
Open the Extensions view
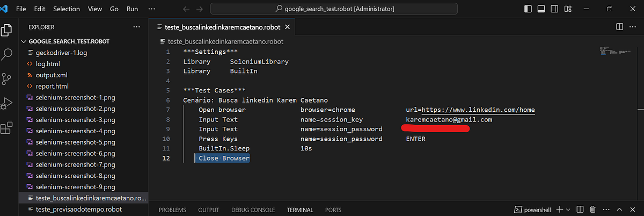(x=7, y=128)
